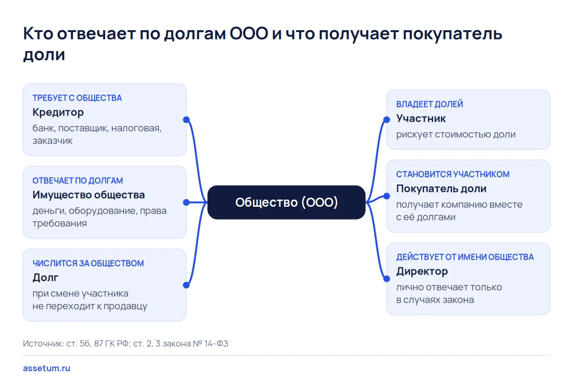
Task: Click the text "лично отвечает только в случаях закона"
Action: click(449, 294)
